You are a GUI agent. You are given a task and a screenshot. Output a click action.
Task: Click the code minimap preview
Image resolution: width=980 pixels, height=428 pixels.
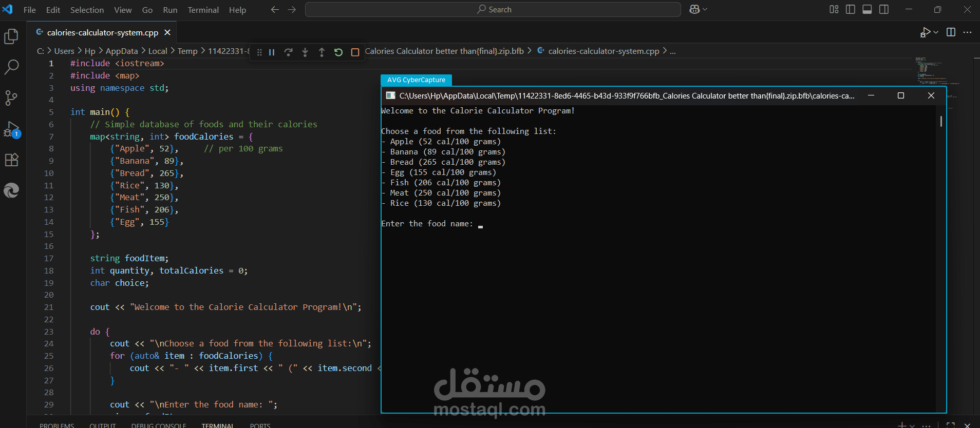[x=937, y=82]
